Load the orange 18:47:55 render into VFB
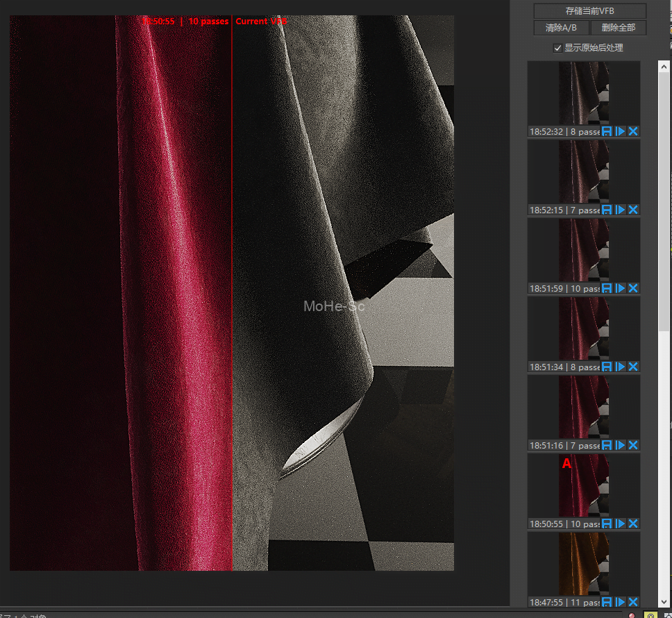Image resolution: width=672 pixels, height=618 pixels. [620, 602]
